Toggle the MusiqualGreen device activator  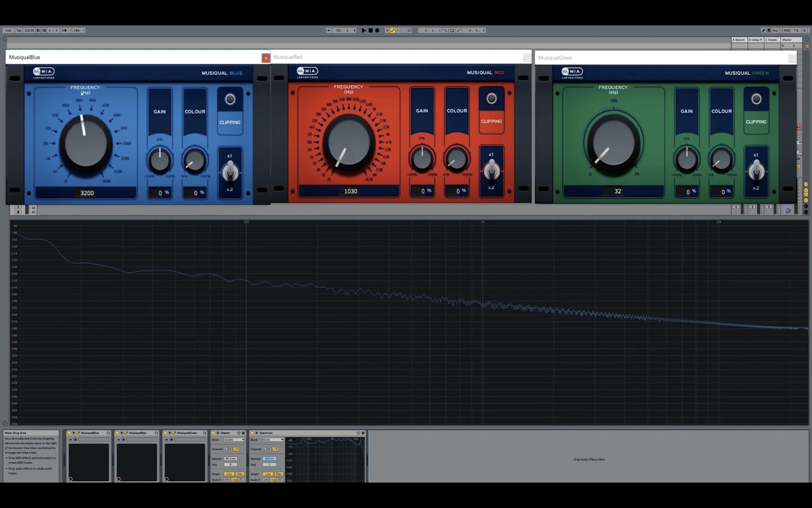[x=165, y=433]
